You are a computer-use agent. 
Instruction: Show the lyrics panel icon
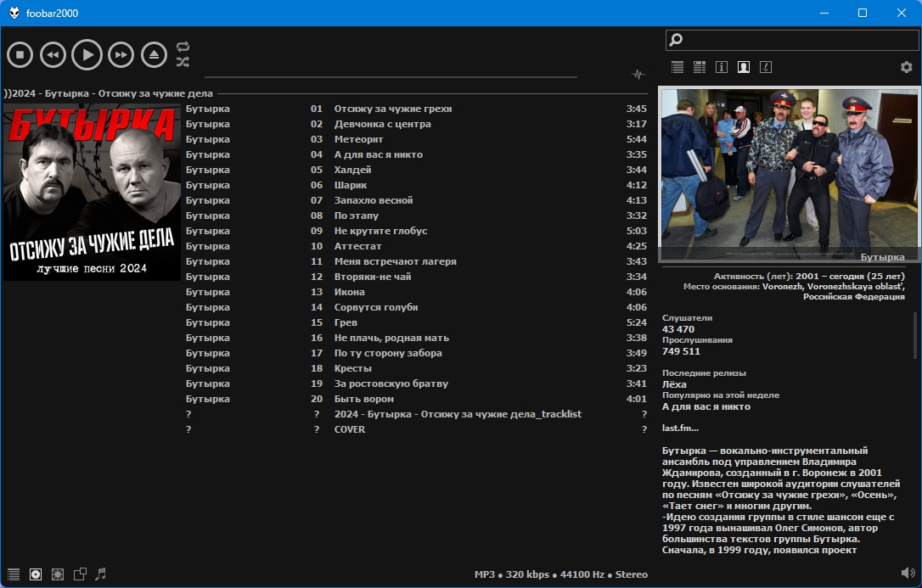(x=766, y=67)
